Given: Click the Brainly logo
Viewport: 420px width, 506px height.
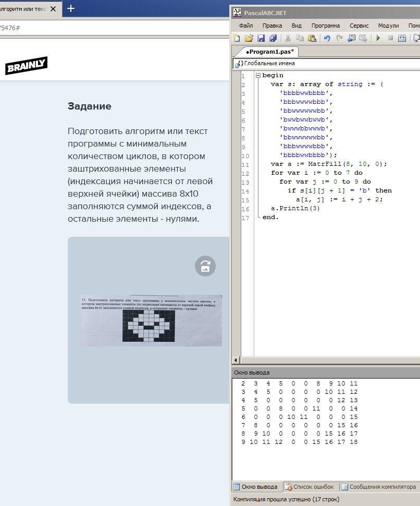Looking at the screenshot, I should (26, 66).
